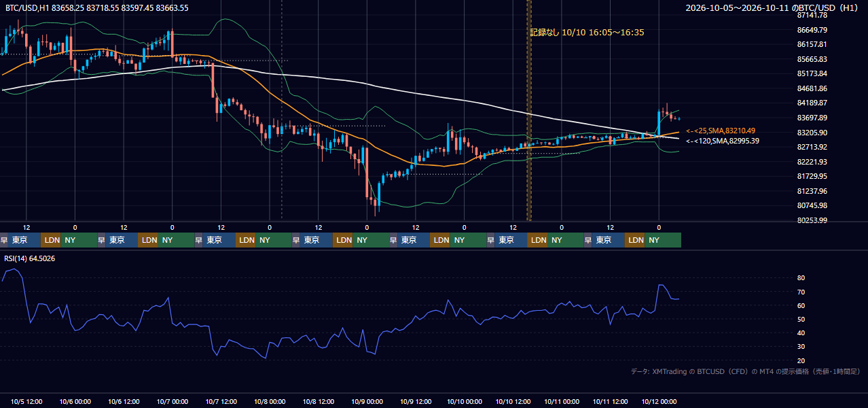This screenshot has height=408, width=868.
Task: Click the <-<120,SMA,82995.39 label
Action: tap(723, 141)
